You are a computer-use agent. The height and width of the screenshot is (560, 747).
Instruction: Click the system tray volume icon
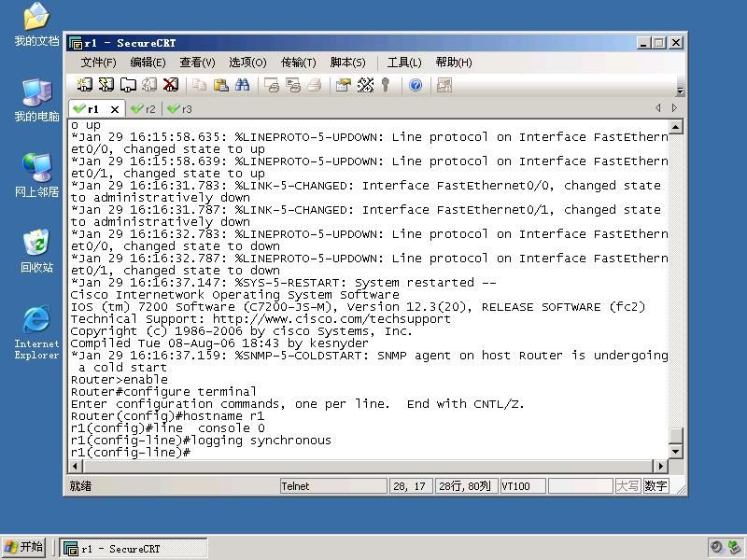coord(716,548)
